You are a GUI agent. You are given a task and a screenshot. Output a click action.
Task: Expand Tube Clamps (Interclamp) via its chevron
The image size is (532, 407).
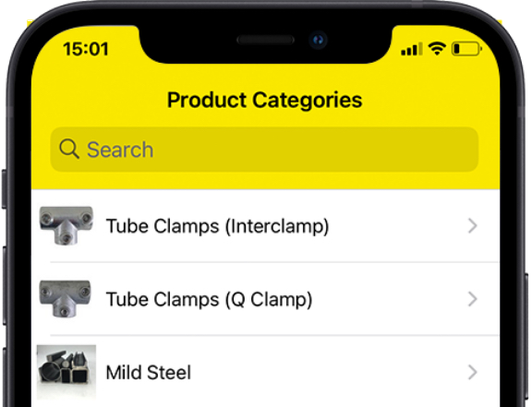click(x=472, y=226)
